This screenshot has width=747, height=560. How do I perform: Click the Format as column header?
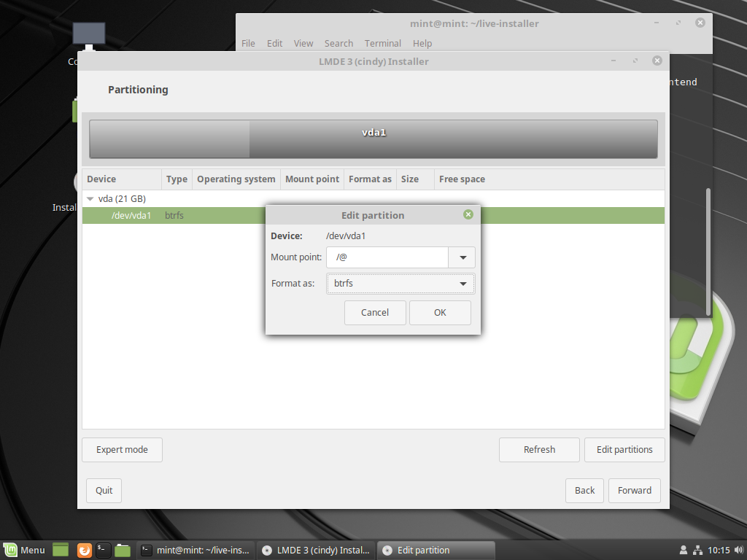tap(370, 179)
